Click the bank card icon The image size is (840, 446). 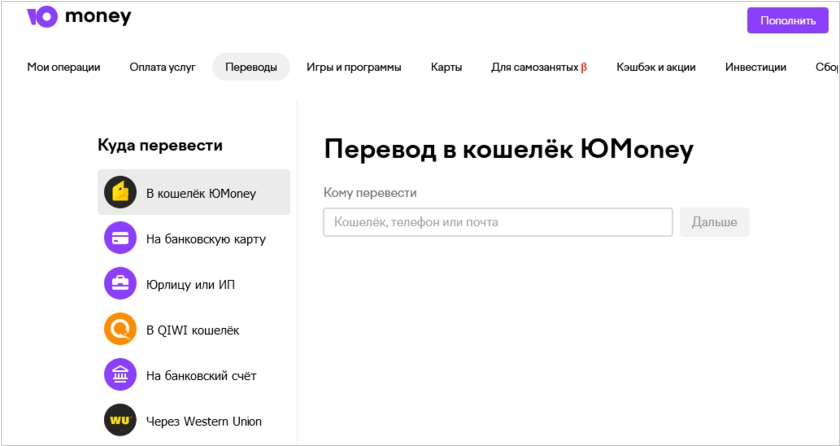pos(120,238)
